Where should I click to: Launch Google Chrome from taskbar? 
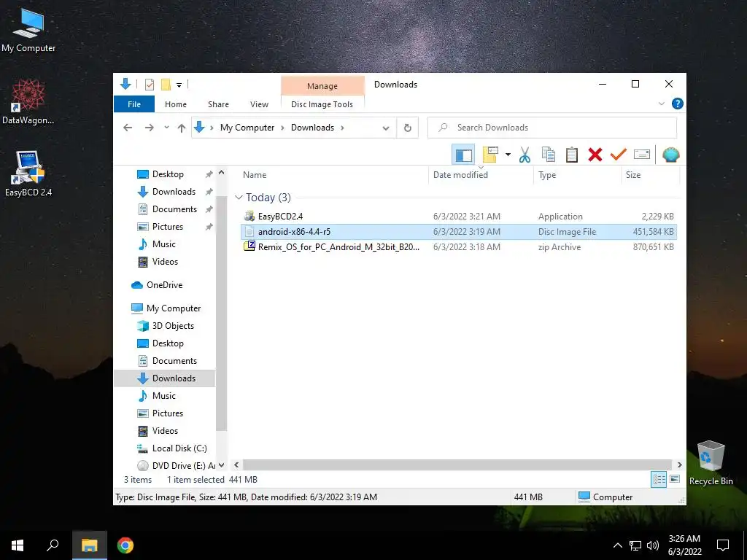(125, 545)
